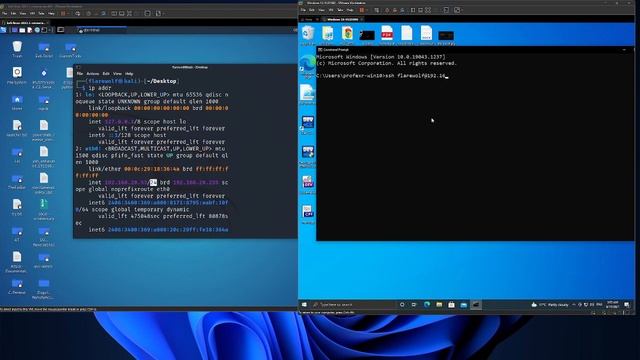Image resolution: width=640 pixels, height=360 pixels.
Task: Select the Kali VM tab in left VMware window
Action: click(x=25, y=23)
